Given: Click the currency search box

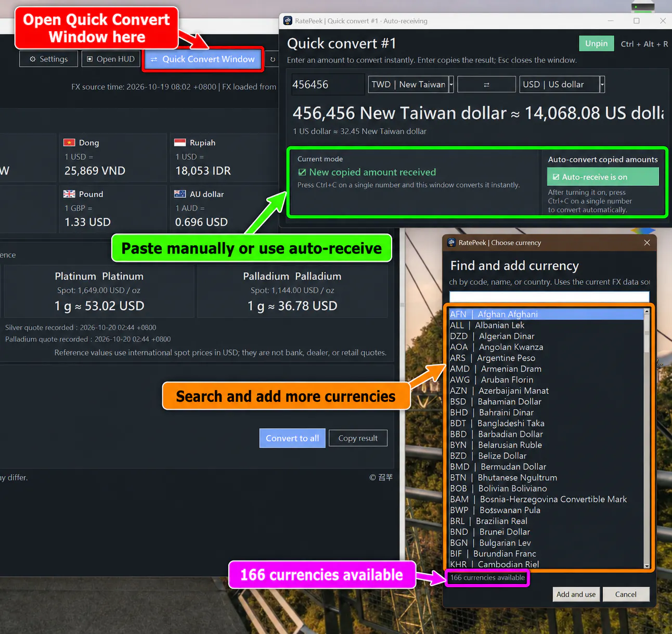Looking at the screenshot, I should [x=549, y=296].
